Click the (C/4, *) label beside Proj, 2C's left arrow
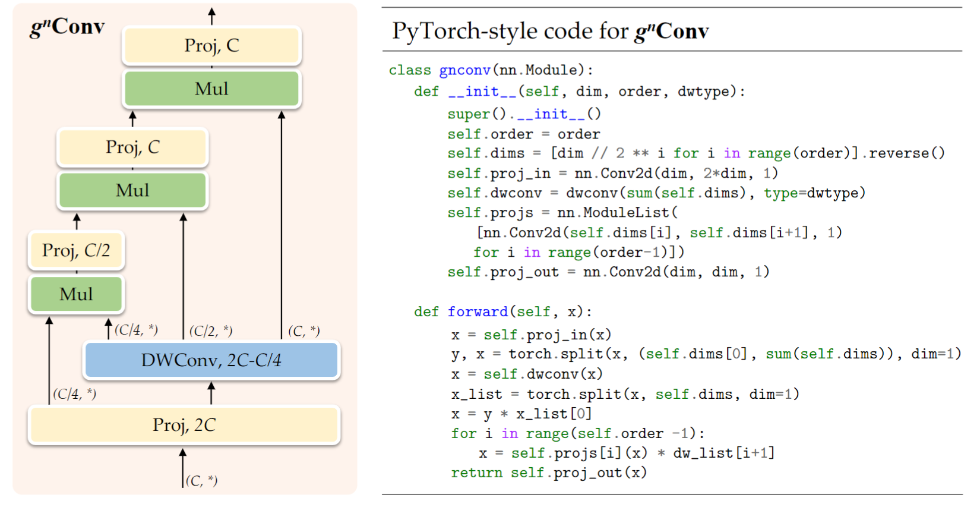This screenshot has width=980, height=507. pyautogui.click(x=74, y=393)
